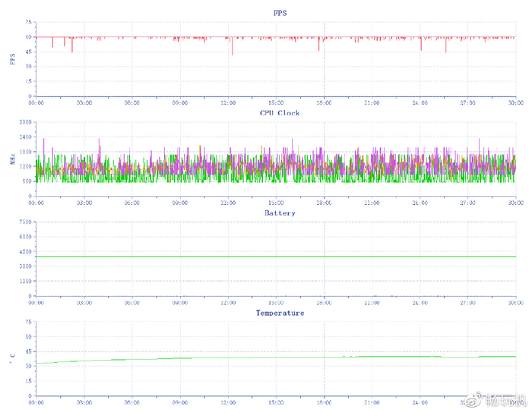The image size is (532, 413).
Task: Click 00:00 time label under Temperature chart
Action: tap(36, 402)
